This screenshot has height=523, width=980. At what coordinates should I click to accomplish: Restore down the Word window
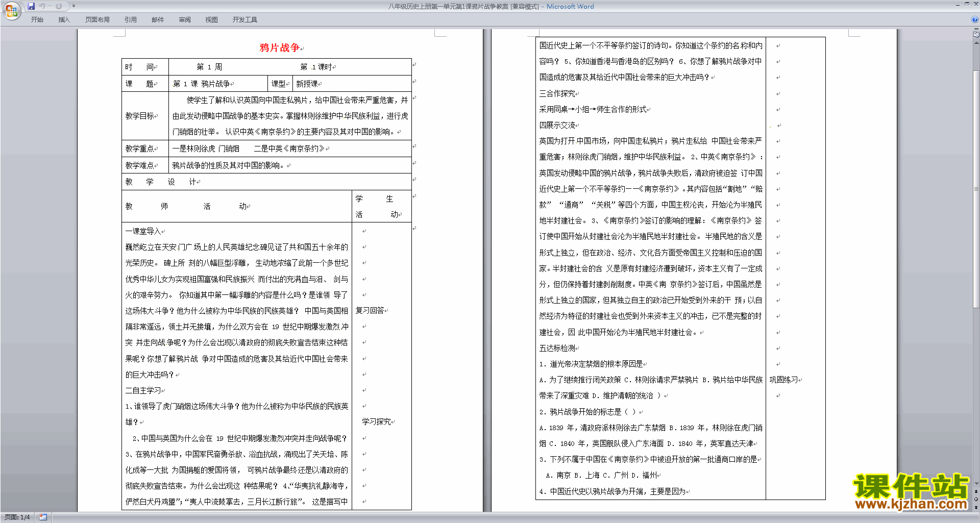point(967,5)
